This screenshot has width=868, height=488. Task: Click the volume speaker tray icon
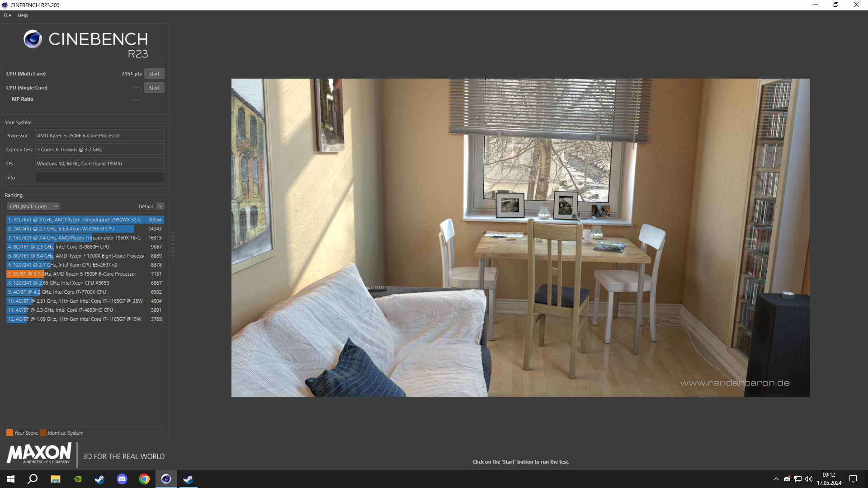coord(809,479)
